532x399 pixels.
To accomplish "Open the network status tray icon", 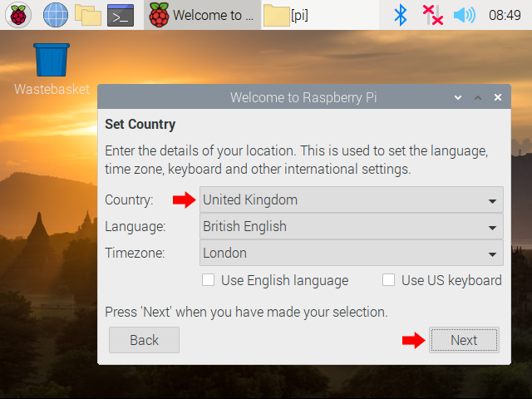I will (432, 15).
